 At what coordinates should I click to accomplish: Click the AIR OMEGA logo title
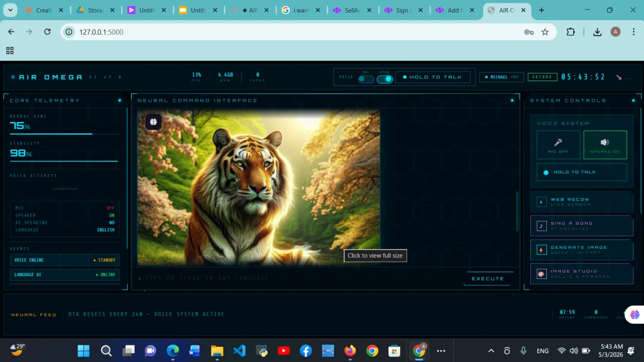coord(51,78)
